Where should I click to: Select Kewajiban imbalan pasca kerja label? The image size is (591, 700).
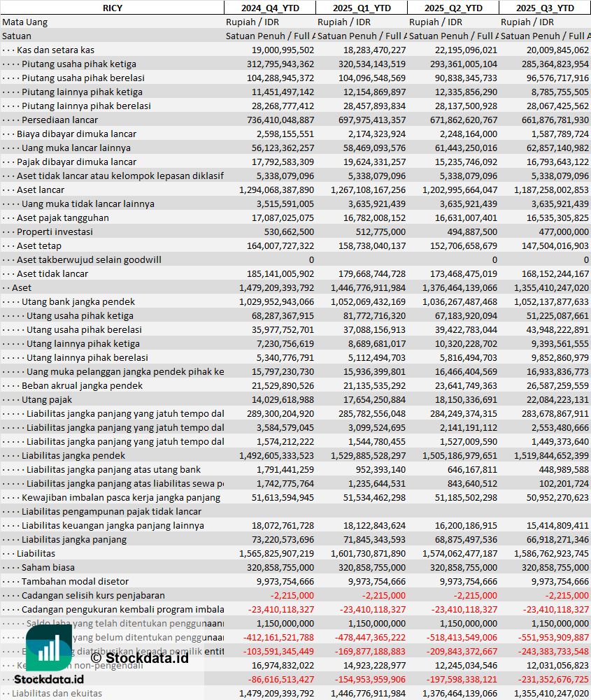coord(121,497)
